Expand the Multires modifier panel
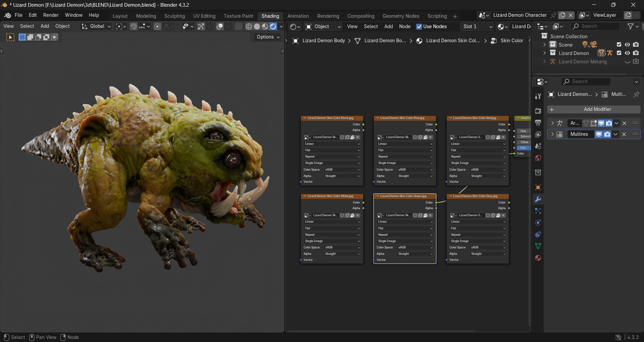Screen dimensions: 644x342 [552, 134]
